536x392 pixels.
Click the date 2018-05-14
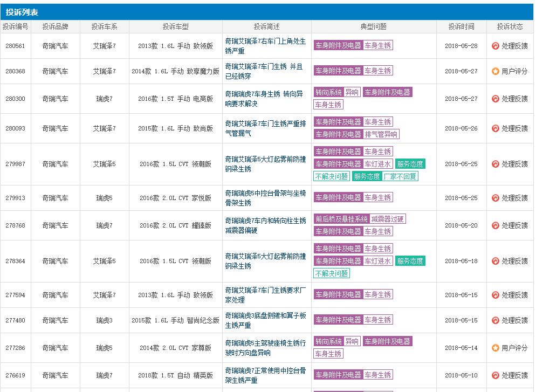(x=461, y=348)
